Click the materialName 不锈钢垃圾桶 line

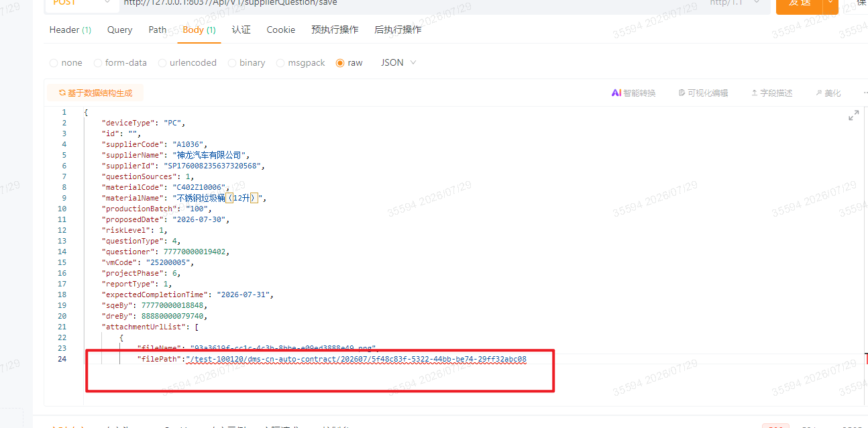(x=184, y=198)
